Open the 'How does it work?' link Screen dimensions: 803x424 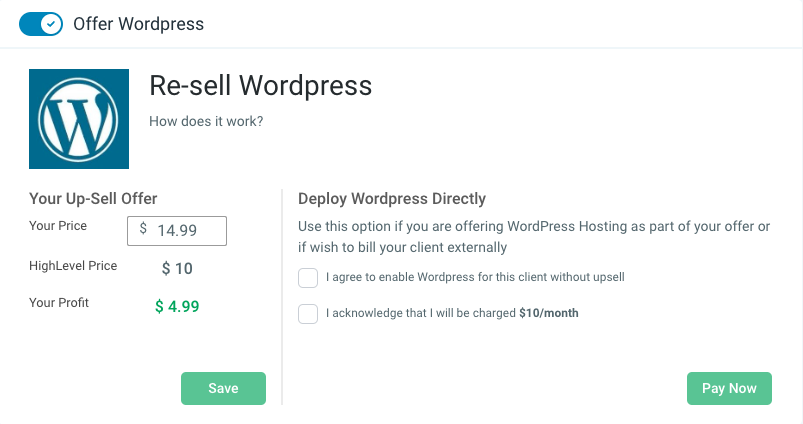pos(206,121)
